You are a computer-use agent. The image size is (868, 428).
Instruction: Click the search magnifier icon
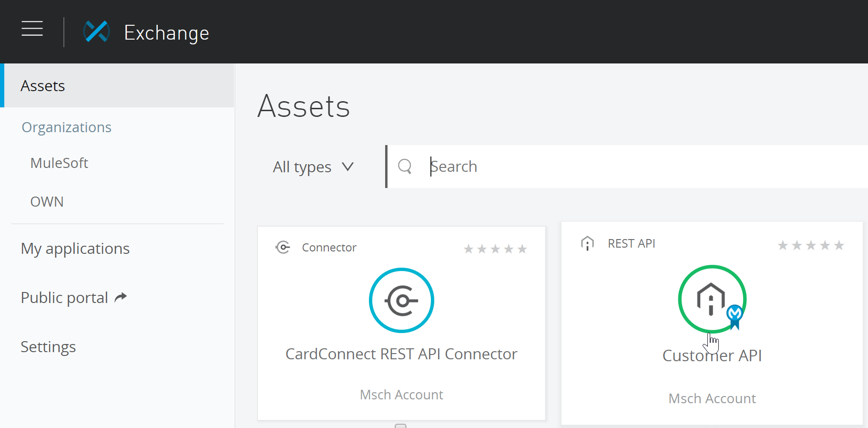coord(405,166)
